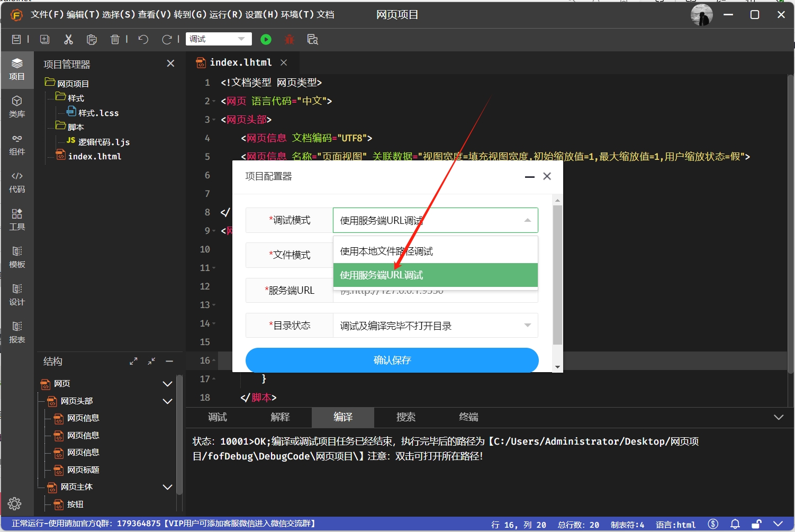Open the 文件(F) menu

[47, 15]
